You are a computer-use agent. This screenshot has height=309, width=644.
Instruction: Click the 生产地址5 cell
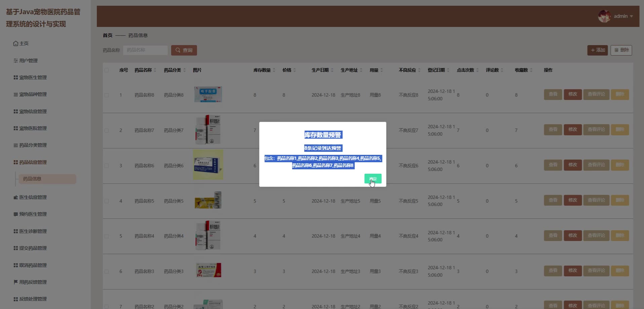click(350, 201)
